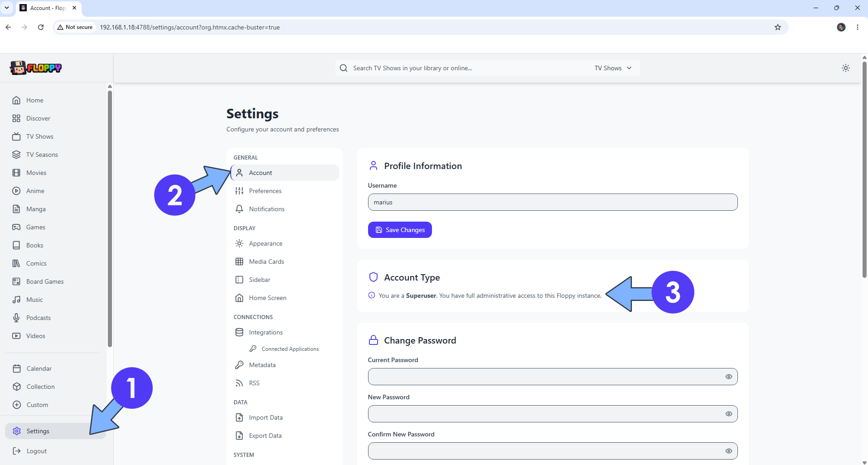Open Notifications settings section
Screen dimensions: 868x465
285,209
